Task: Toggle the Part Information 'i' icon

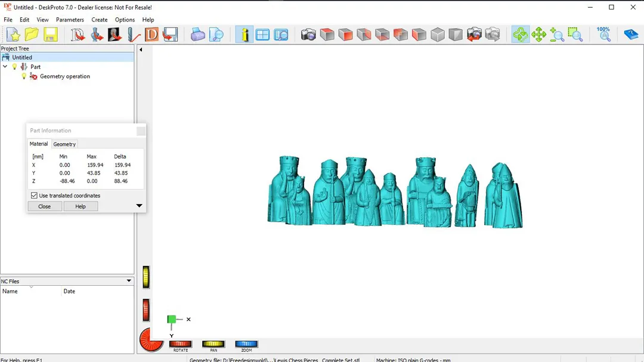Action: point(244,35)
